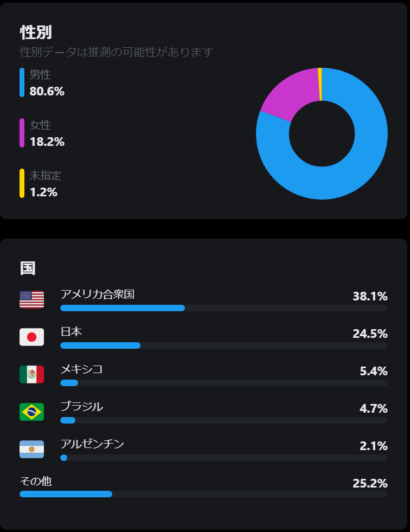Click the その他 progress bar
410x532 pixels.
click(x=203, y=494)
